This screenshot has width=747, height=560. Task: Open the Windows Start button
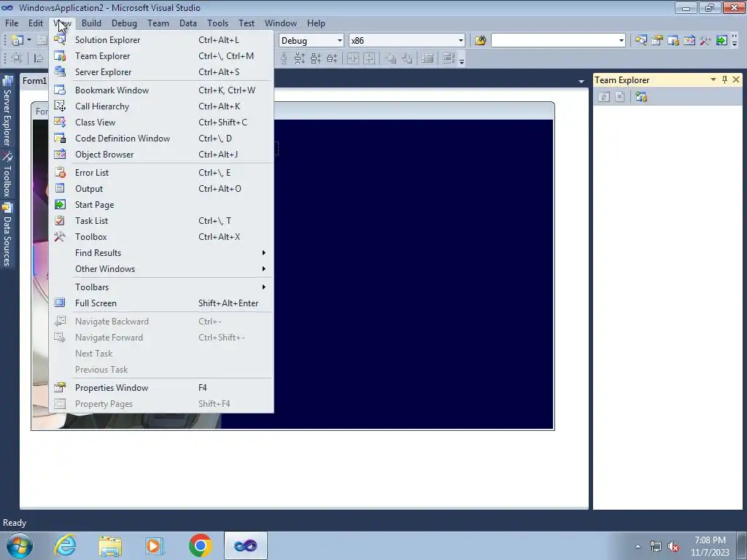pos(20,545)
